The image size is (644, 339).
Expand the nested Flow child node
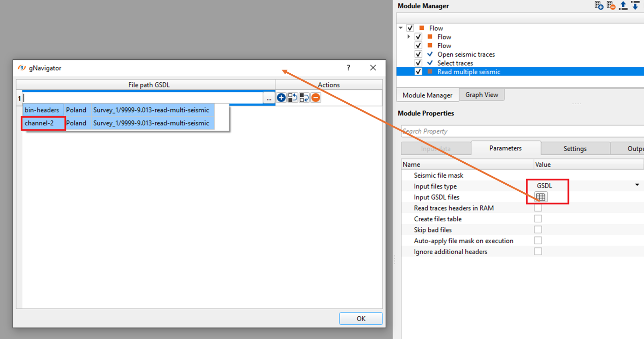pos(408,37)
